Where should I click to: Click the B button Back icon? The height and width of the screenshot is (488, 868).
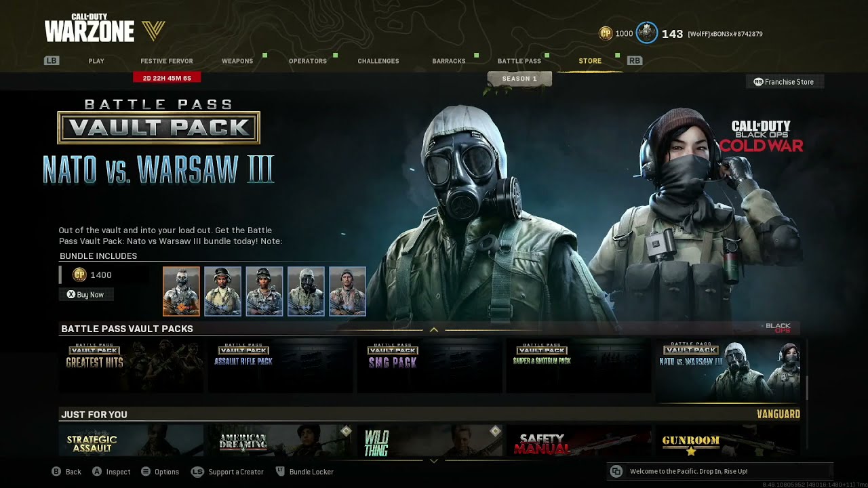pos(56,472)
